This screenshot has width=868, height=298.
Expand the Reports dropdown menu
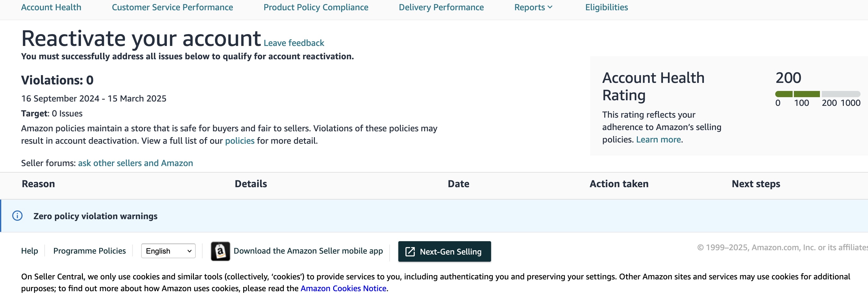(533, 7)
